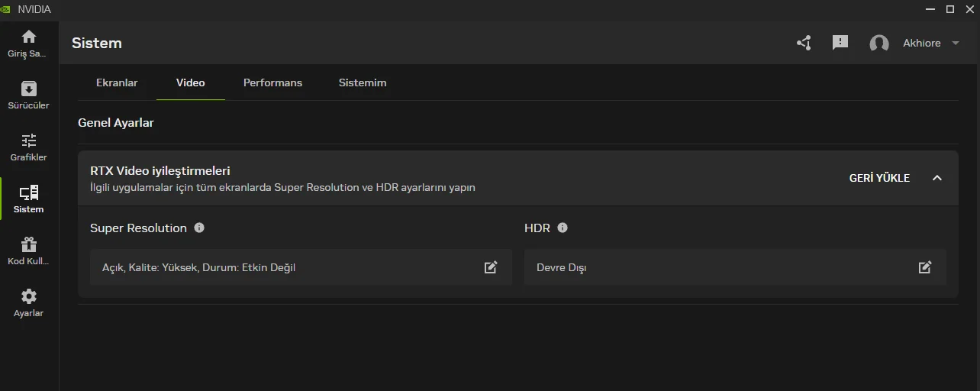This screenshot has height=391, width=980.
Task: Click the Video tab
Action: tap(190, 82)
